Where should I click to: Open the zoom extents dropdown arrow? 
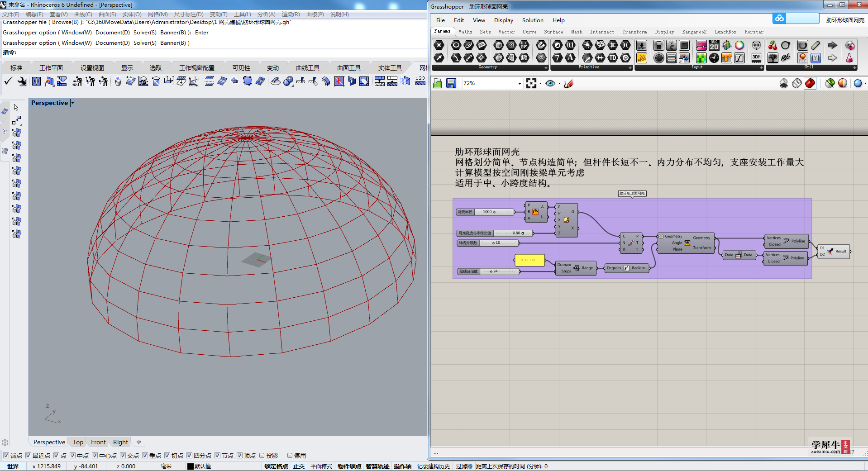click(540, 84)
